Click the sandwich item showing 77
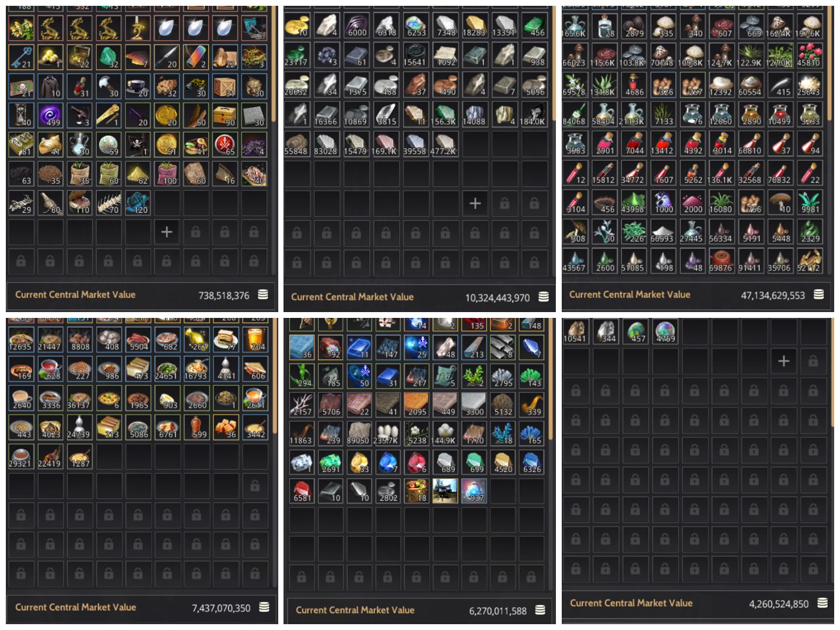The height and width of the screenshot is (630, 840). pyautogui.click(x=226, y=339)
